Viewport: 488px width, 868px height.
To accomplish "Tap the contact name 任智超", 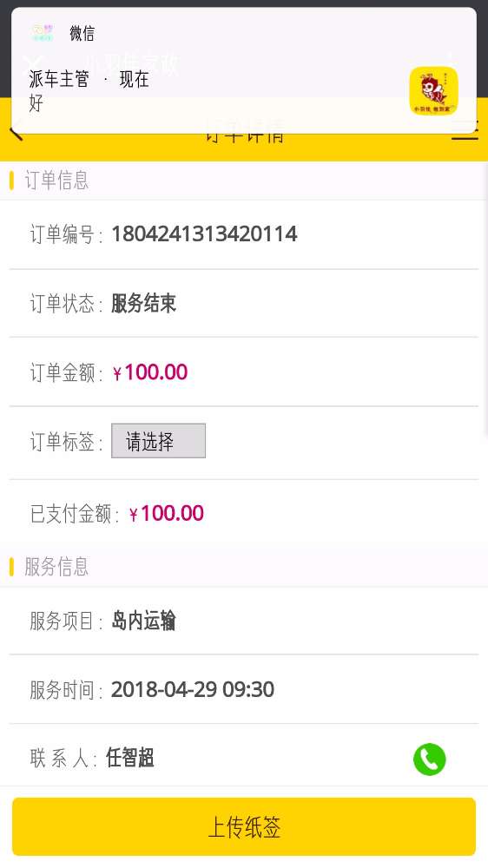I will coord(130,758).
